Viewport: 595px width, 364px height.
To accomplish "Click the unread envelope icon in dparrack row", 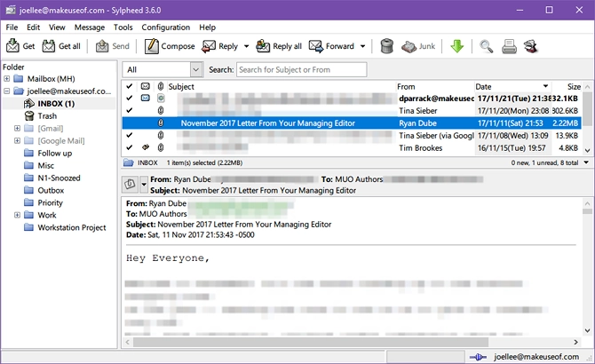I will click(145, 98).
